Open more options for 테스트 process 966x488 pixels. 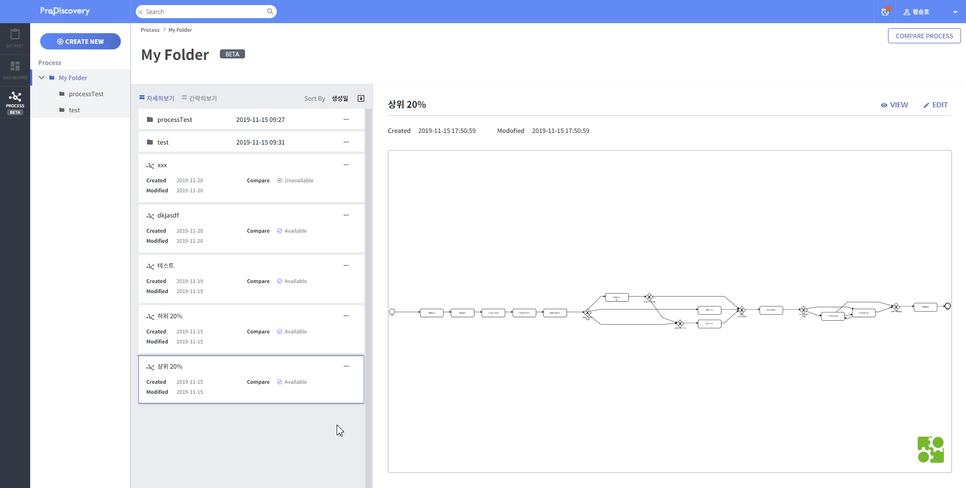(346, 266)
